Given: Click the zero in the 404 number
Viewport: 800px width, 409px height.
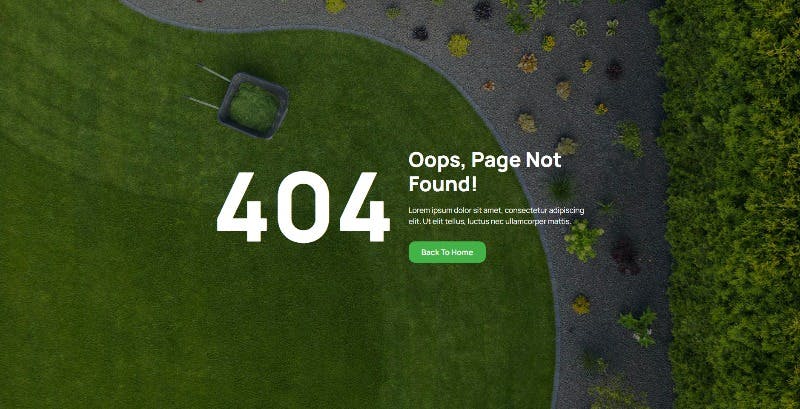Looking at the screenshot, I should click(303, 207).
